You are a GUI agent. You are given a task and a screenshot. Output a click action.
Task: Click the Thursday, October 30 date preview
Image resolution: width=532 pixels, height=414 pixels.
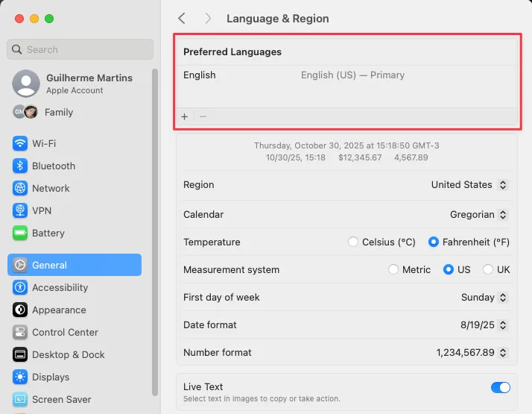346,145
